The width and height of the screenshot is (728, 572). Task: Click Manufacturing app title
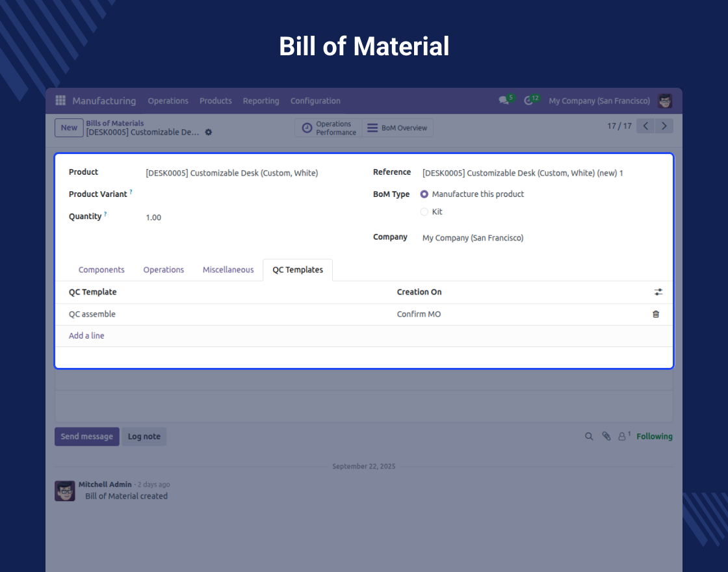(104, 101)
